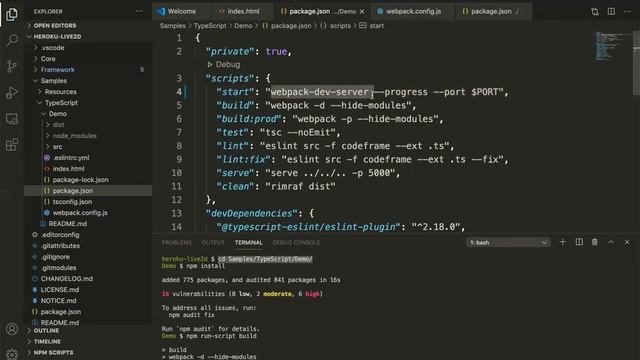Click Samples in the breadcrumb

173,26
